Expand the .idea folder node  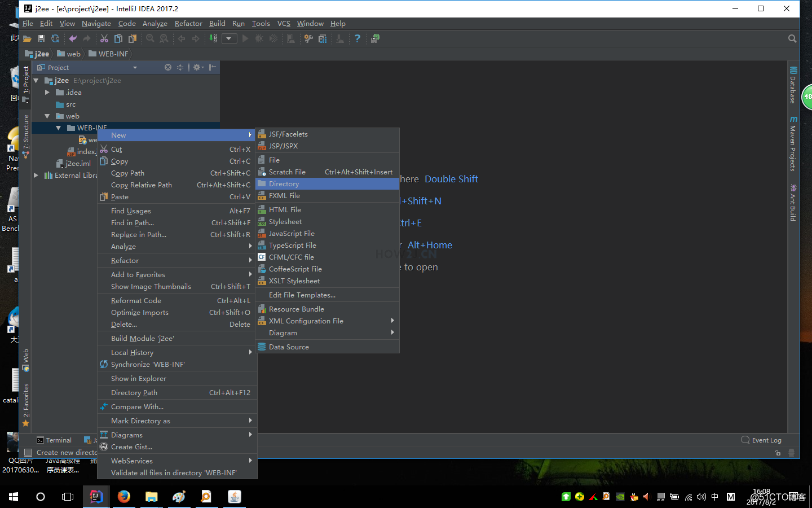pos(47,93)
